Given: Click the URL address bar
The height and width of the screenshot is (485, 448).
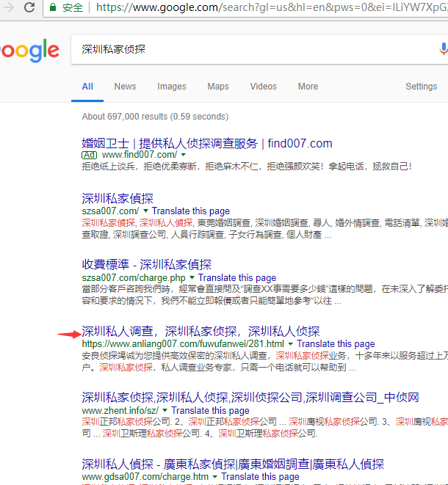Looking at the screenshot, I should tap(245, 7).
